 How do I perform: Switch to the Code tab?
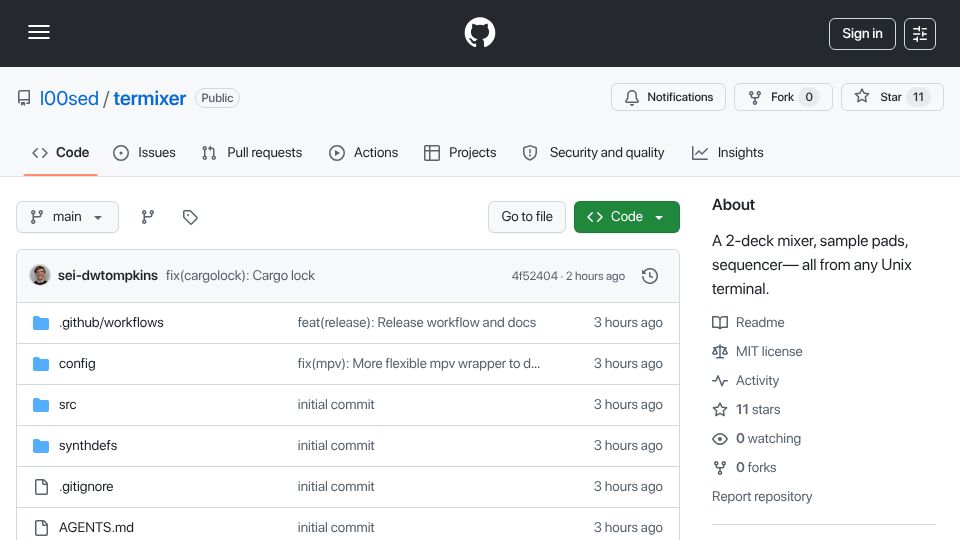click(61, 152)
